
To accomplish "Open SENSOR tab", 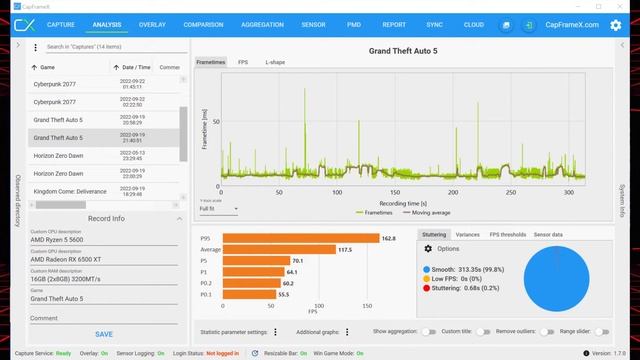I will [313, 25].
